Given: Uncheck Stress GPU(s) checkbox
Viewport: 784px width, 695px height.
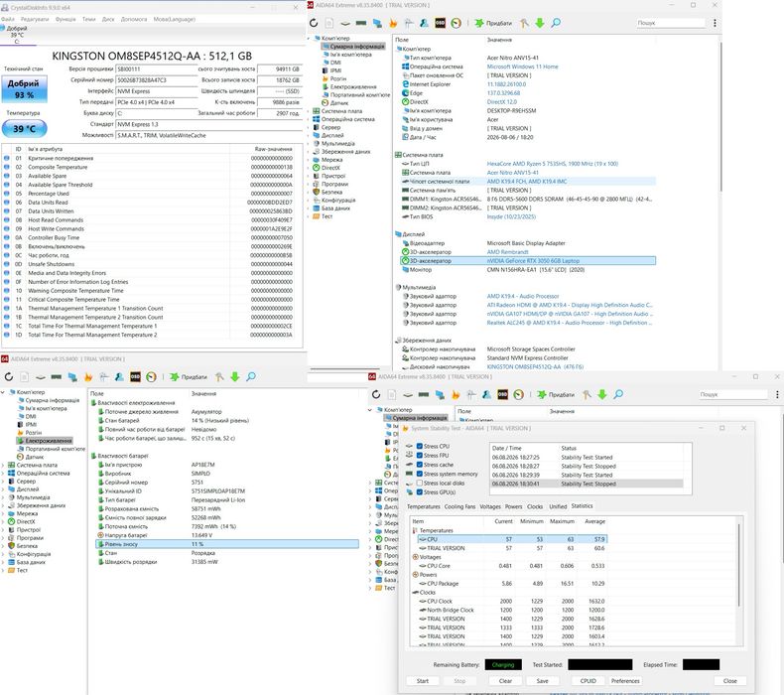Looking at the screenshot, I should [420, 492].
